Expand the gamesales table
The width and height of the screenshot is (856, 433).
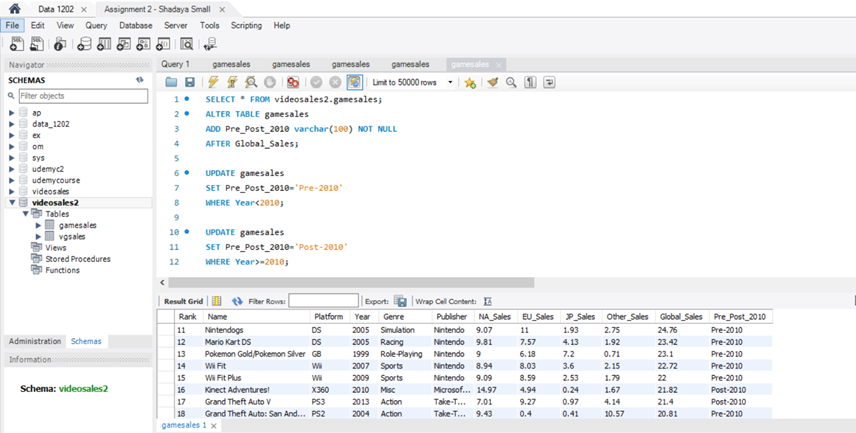(38, 225)
